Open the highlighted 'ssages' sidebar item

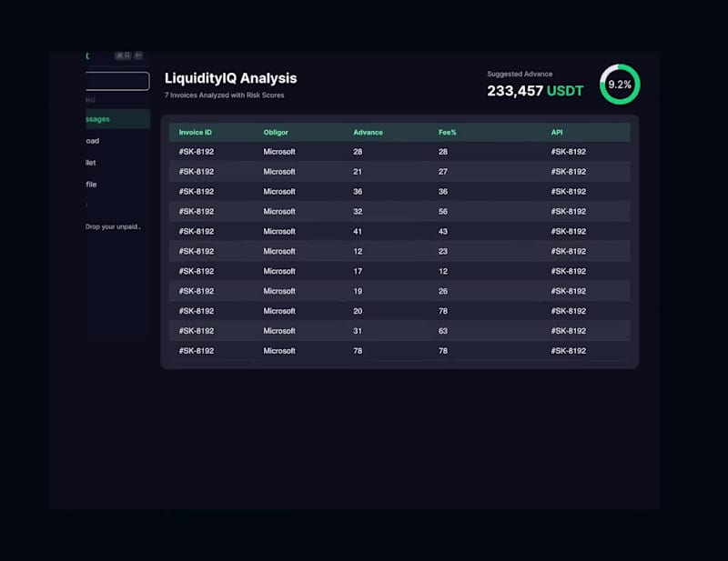(x=118, y=119)
